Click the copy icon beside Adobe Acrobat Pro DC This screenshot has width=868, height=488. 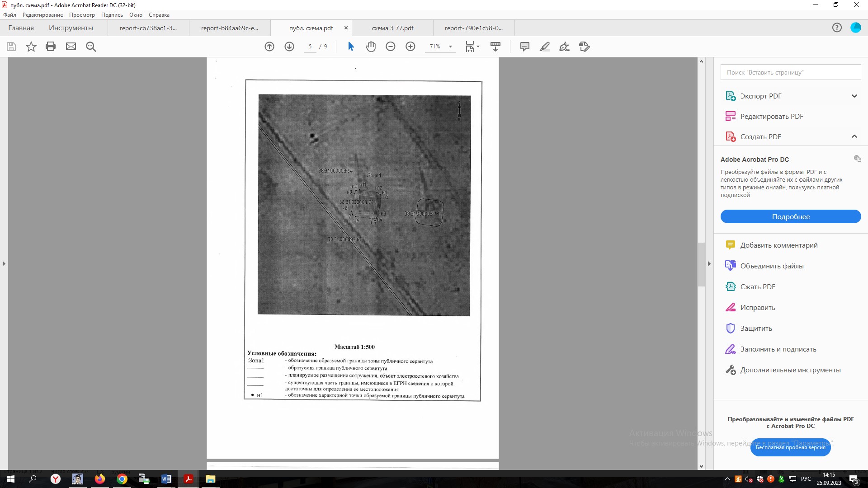click(x=857, y=159)
